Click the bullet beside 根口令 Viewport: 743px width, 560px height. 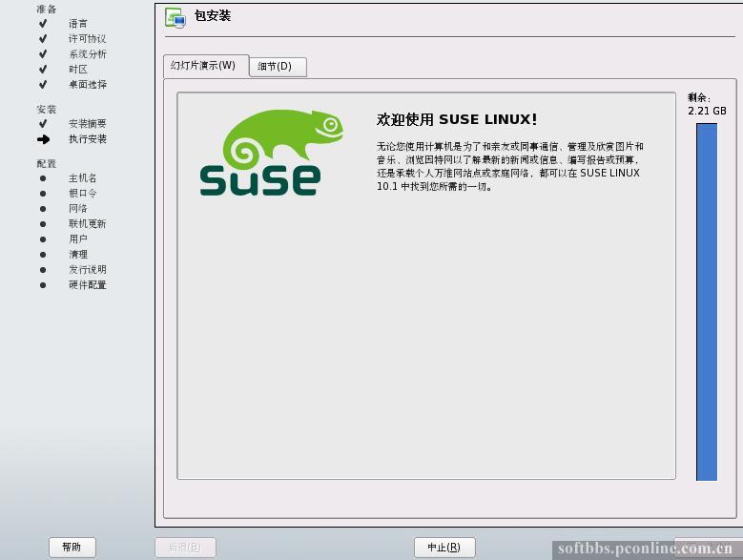tap(43, 194)
